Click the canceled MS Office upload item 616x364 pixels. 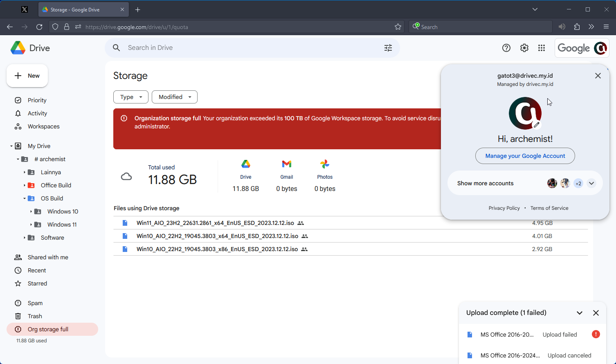pos(532,355)
